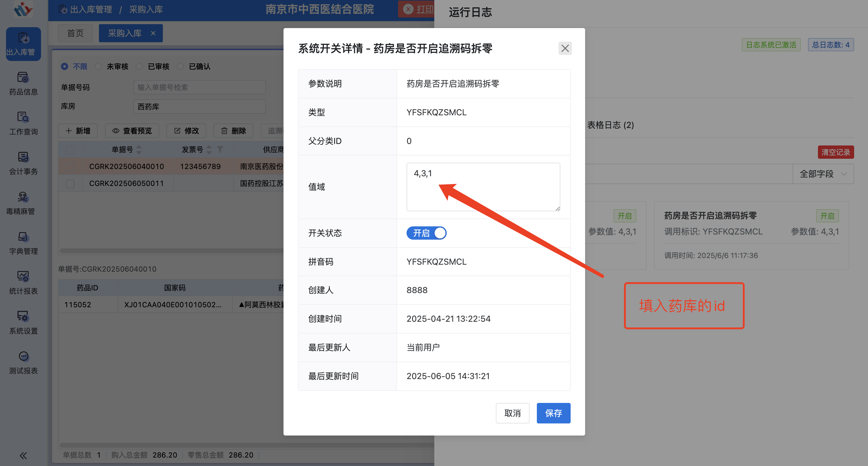This screenshot has height=466, width=868.
Task: Click the 清空记录 button
Action: (x=836, y=152)
